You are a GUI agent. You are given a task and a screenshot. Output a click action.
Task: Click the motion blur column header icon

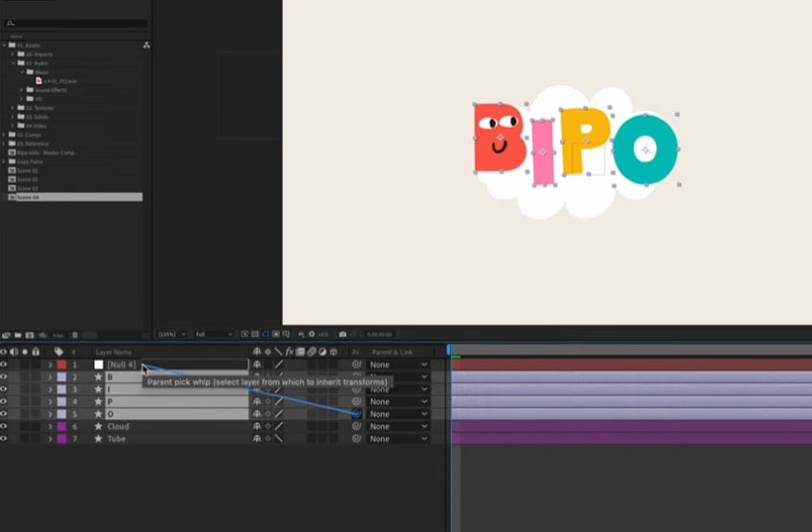[x=311, y=351]
